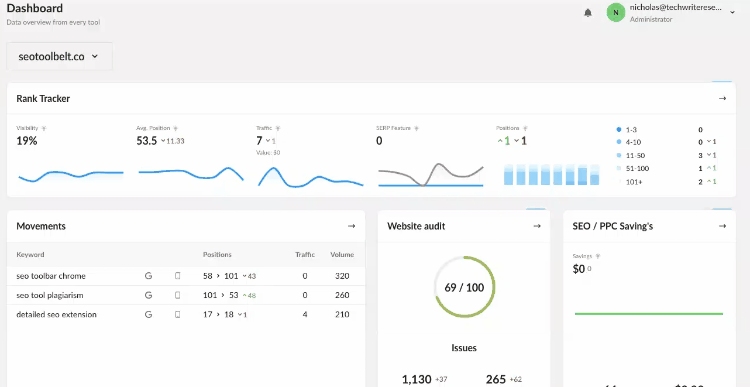Click the Positions info icon in Rank Tracker

pyautogui.click(x=525, y=128)
